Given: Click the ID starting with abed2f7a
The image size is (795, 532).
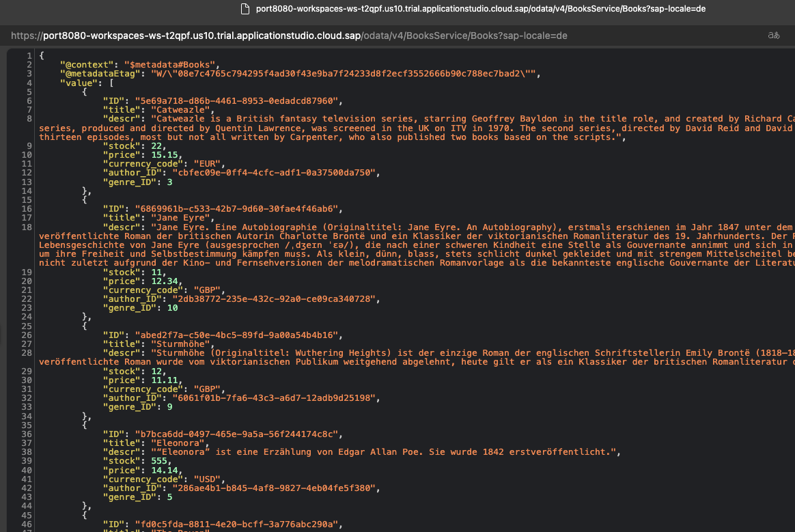Looking at the screenshot, I should [x=236, y=335].
